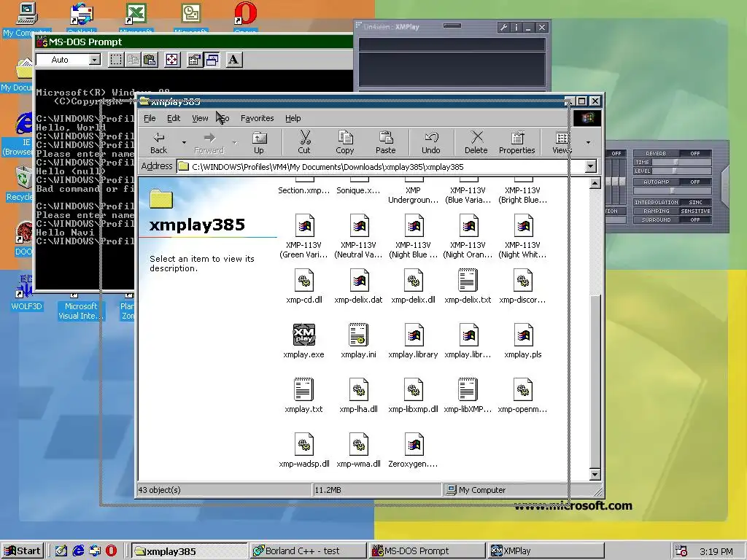Select the Zeroxygen skin file

tap(413, 451)
